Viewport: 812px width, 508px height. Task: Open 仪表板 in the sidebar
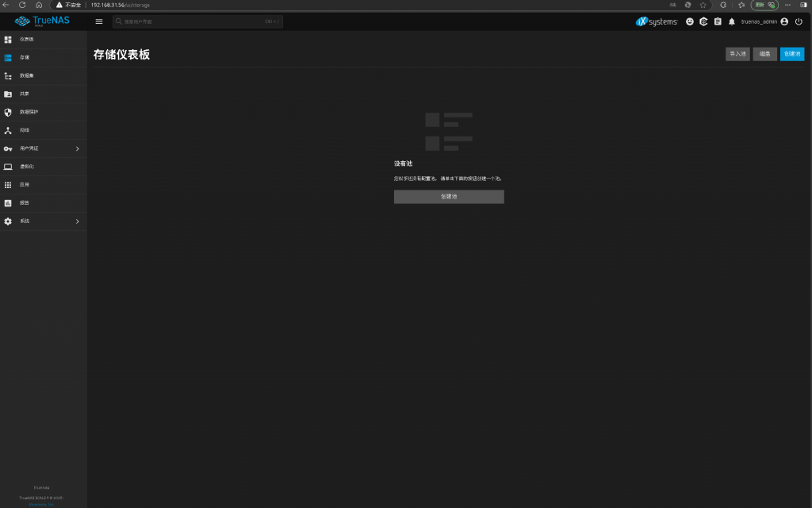click(27, 39)
